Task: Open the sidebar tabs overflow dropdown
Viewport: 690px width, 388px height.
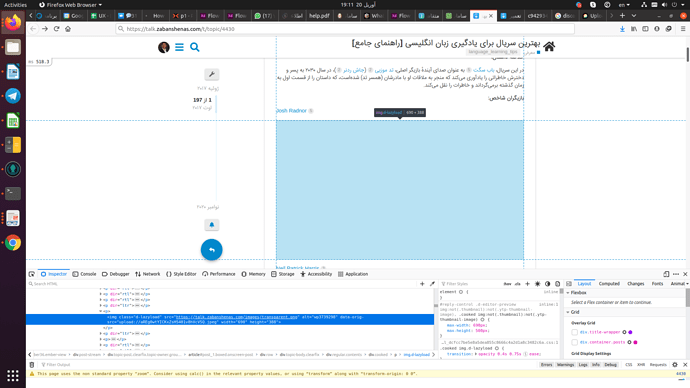Action: point(687,284)
